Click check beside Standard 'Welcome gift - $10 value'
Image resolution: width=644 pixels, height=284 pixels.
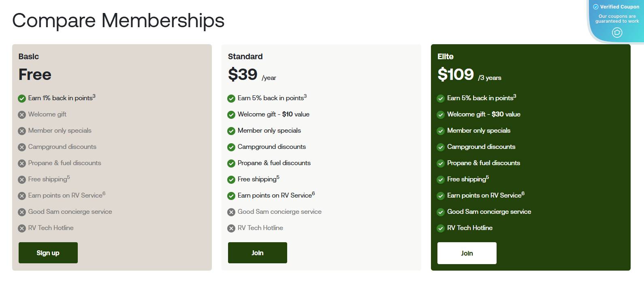[x=231, y=115]
